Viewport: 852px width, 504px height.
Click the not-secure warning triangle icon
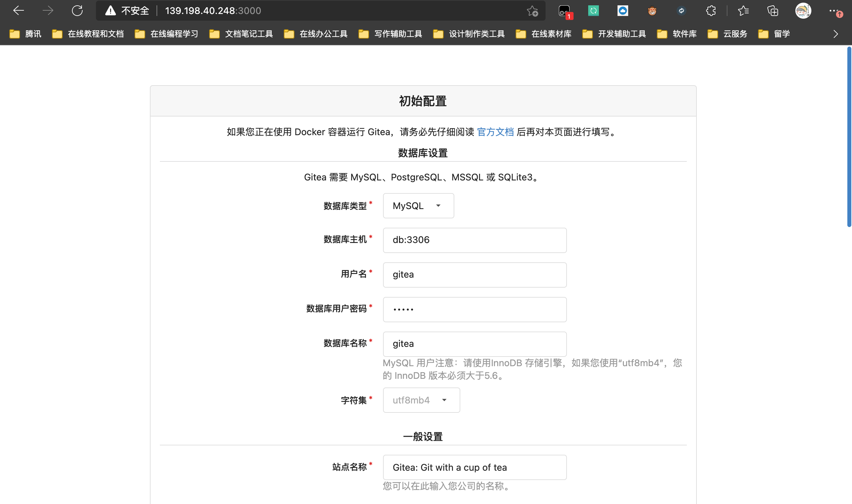pos(110,11)
